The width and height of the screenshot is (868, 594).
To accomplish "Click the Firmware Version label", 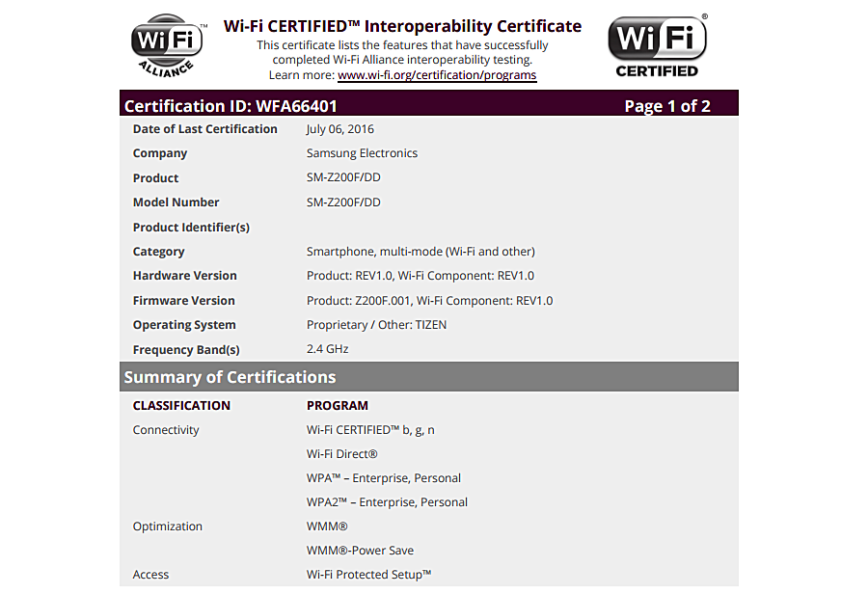I will pyautogui.click(x=184, y=301).
